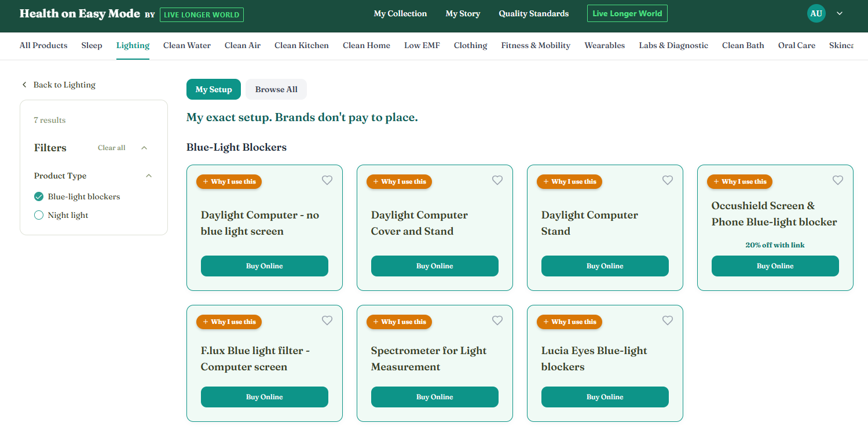Image resolution: width=868 pixels, height=430 pixels.
Task: Click heart on Spectrometer for Light Measurement
Action: pos(497,320)
